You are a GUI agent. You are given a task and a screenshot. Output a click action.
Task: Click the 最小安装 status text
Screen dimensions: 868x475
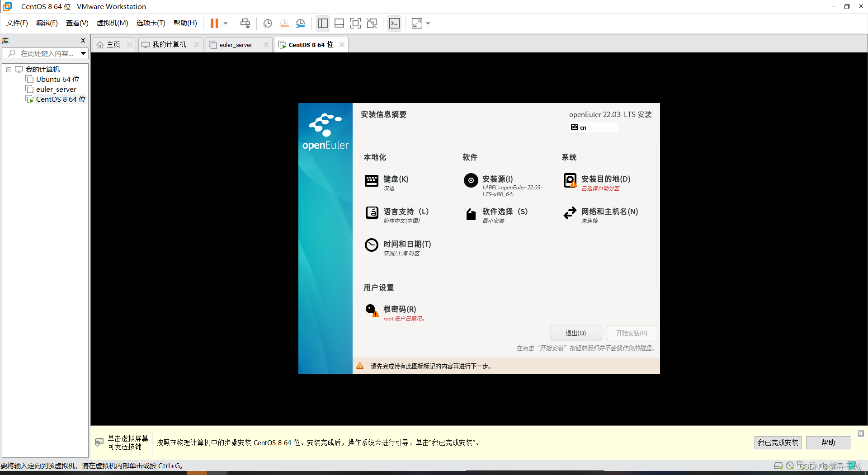click(493, 221)
